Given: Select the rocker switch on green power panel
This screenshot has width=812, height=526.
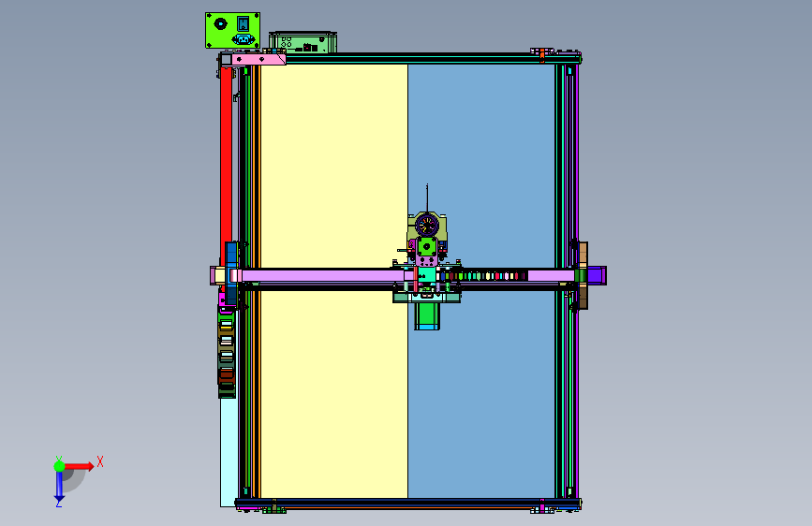Looking at the screenshot, I should pyautogui.click(x=243, y=23).
